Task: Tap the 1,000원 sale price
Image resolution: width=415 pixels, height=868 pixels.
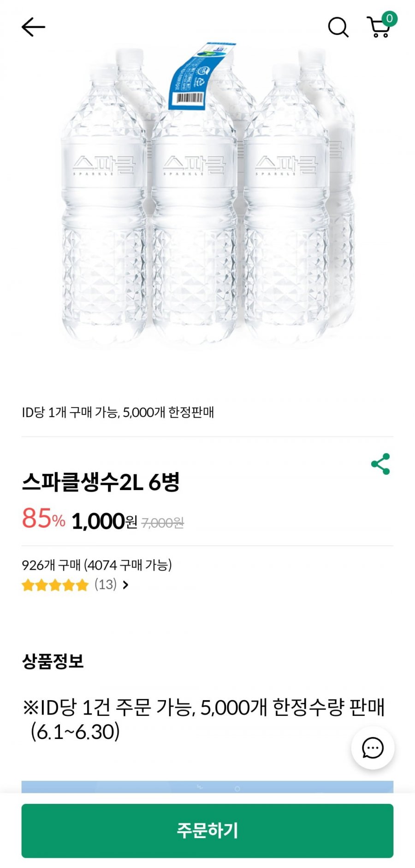Action: [x=104, y=521]
